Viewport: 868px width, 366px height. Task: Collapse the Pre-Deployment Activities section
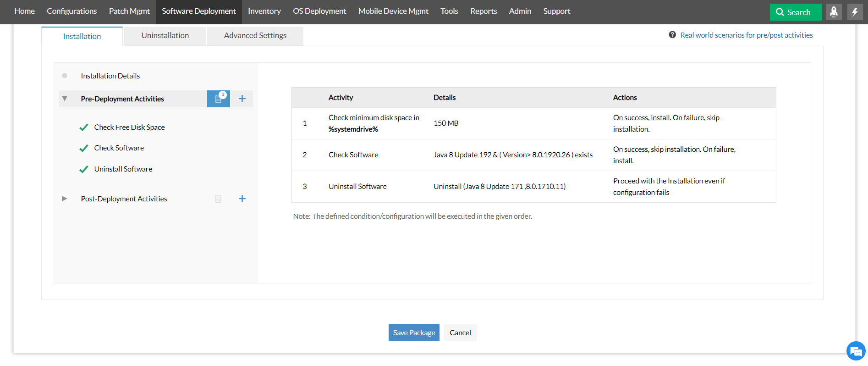pos(65,99)
